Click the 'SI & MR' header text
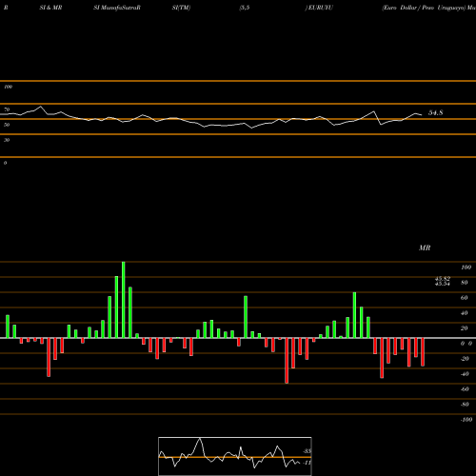The height and width of the screenshot is (476, 476). coord(50,8)
